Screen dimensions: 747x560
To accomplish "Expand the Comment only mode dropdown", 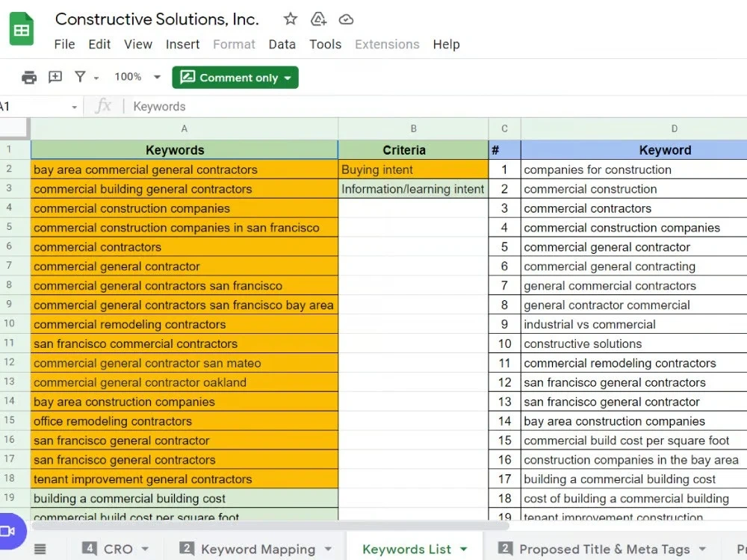I will point(288,78).
